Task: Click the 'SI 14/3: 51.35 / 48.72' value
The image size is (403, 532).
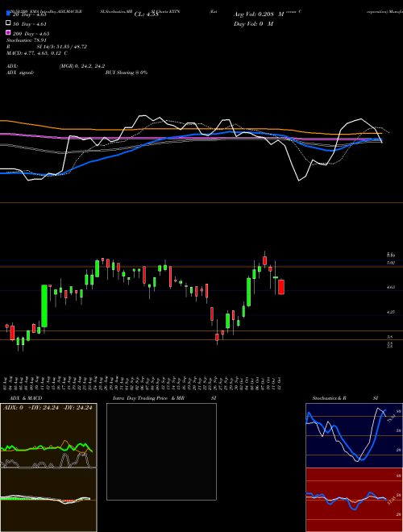Action: point(62,47)
